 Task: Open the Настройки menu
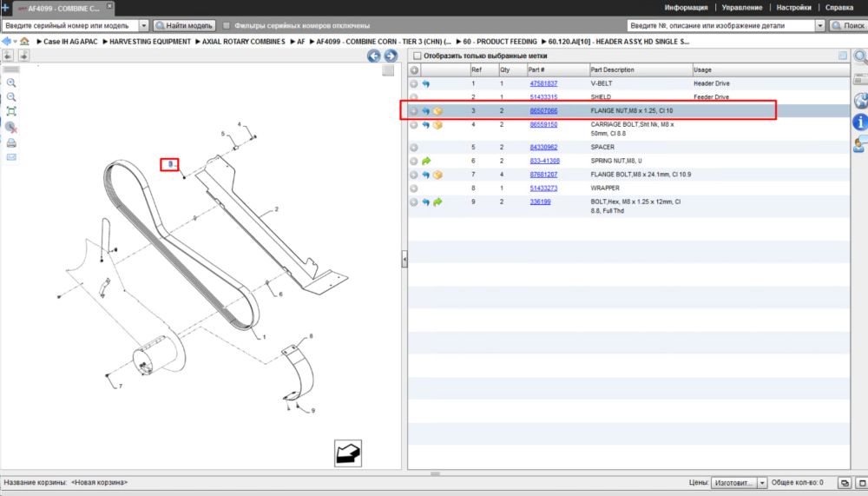794,8
